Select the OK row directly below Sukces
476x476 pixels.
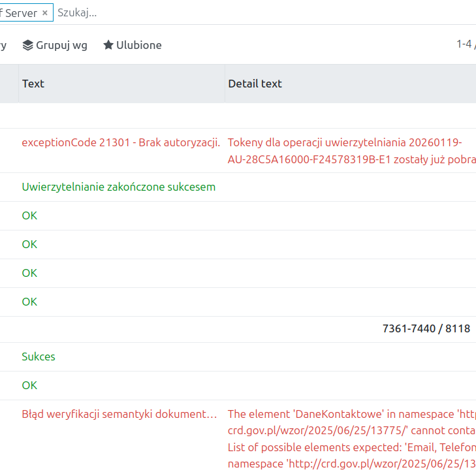(x=29, y=385)
